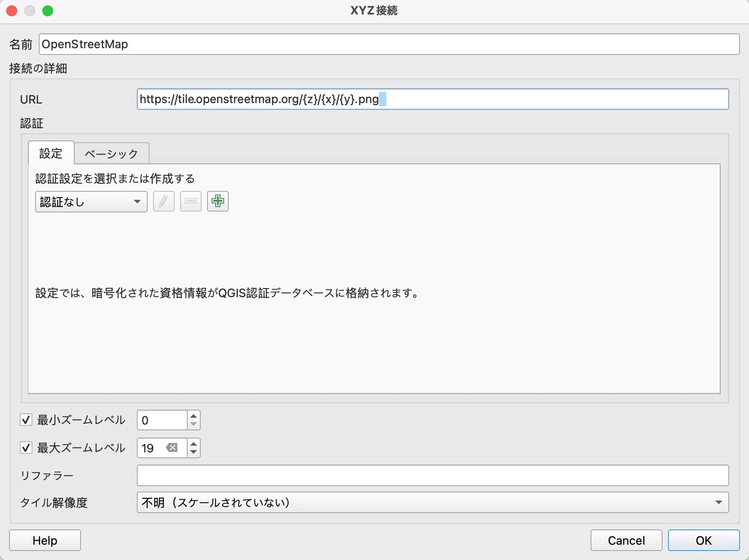Click the Help button
The image size is (749, 560).
coord(45,540)
